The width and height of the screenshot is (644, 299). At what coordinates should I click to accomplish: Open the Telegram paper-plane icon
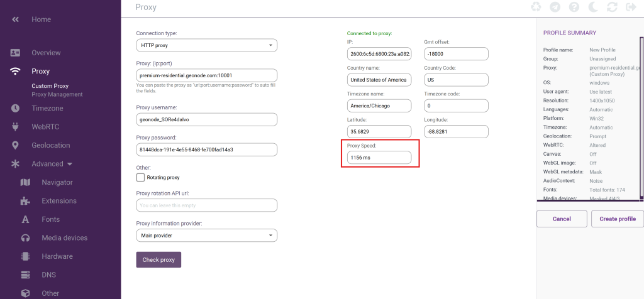click(555, 8)
